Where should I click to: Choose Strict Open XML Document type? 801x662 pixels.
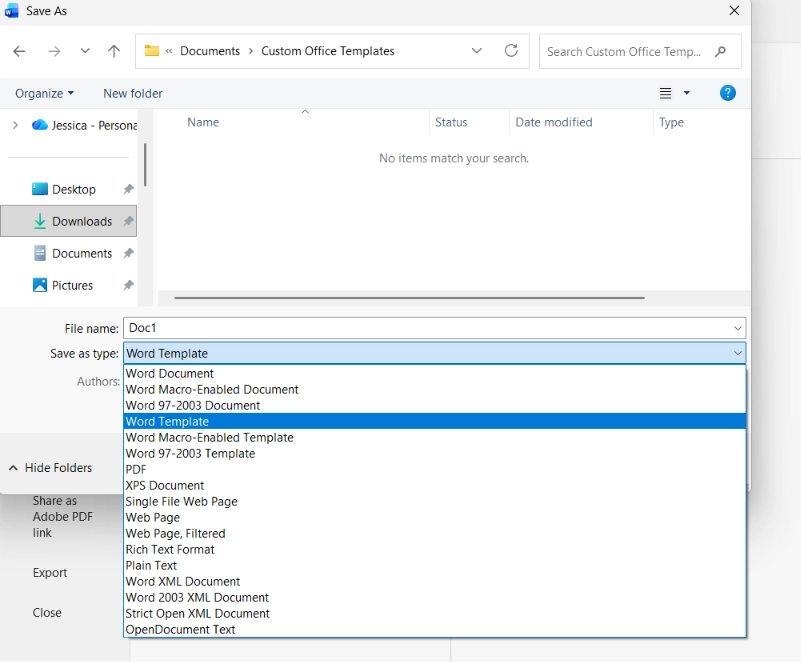(435, 613)
